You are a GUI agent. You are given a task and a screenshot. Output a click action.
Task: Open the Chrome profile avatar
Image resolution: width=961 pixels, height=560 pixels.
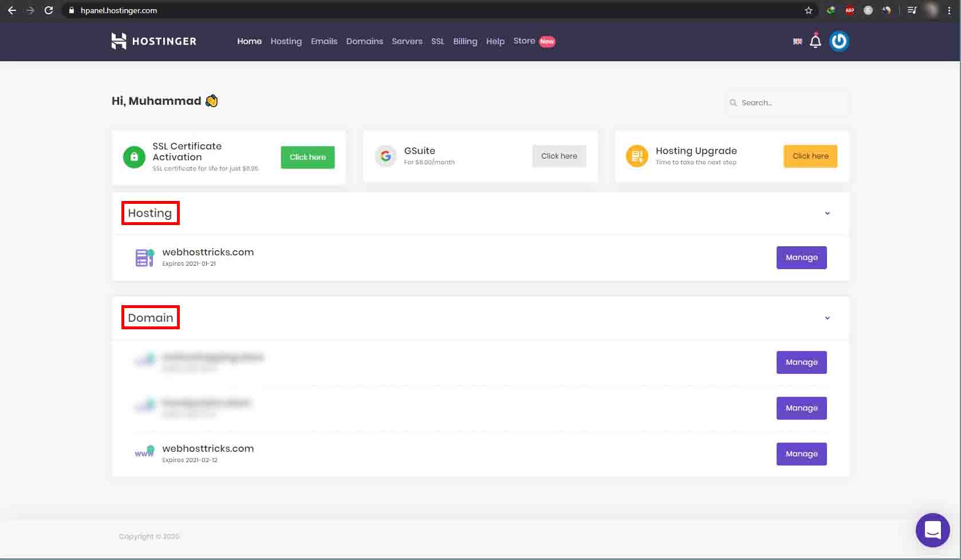click(x=932, y=10)
